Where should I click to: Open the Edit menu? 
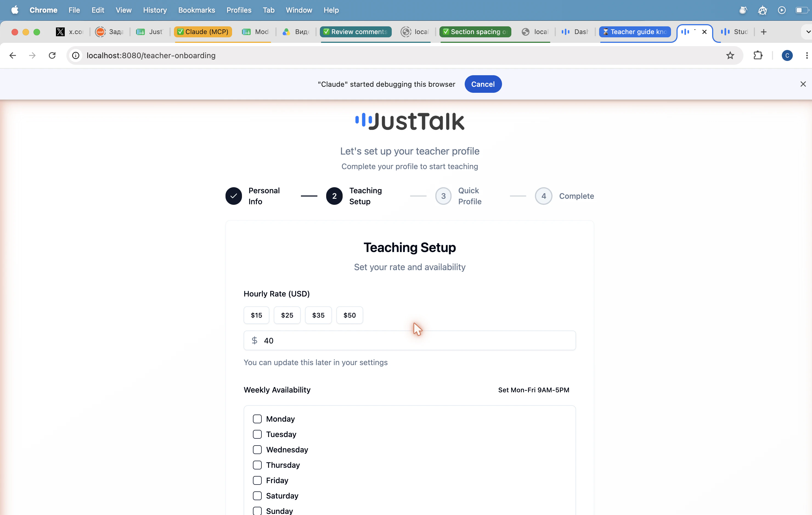(x=98, y=10)
